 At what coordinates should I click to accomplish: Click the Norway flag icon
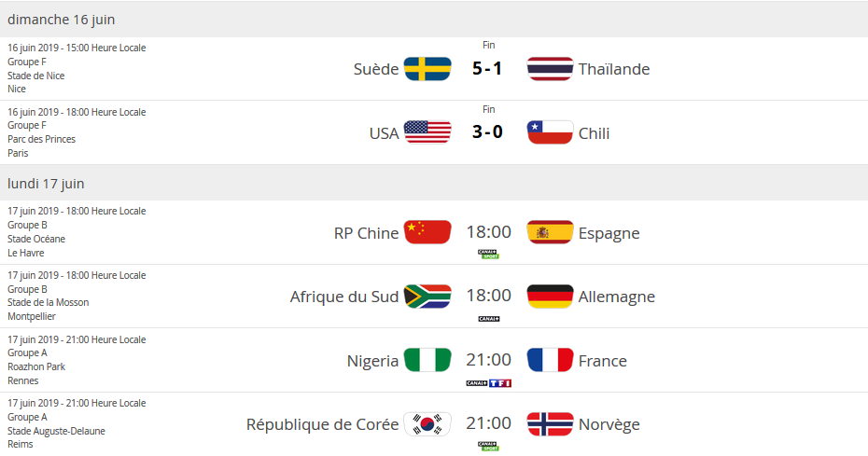coord(550,424)
